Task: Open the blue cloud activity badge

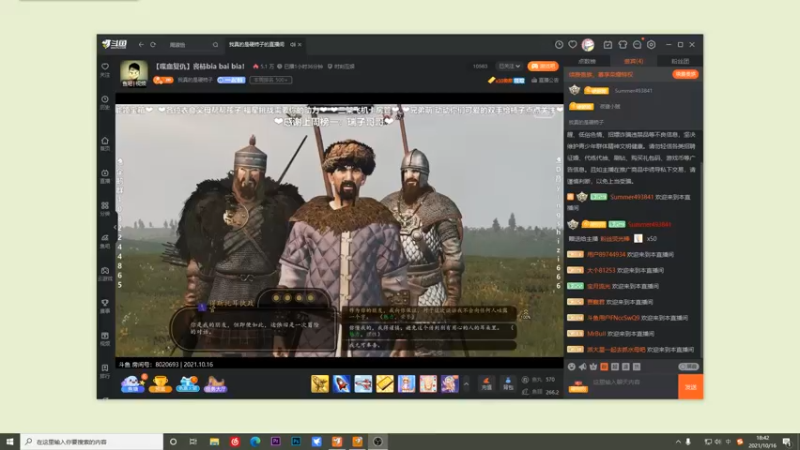Action: point(133,384)
